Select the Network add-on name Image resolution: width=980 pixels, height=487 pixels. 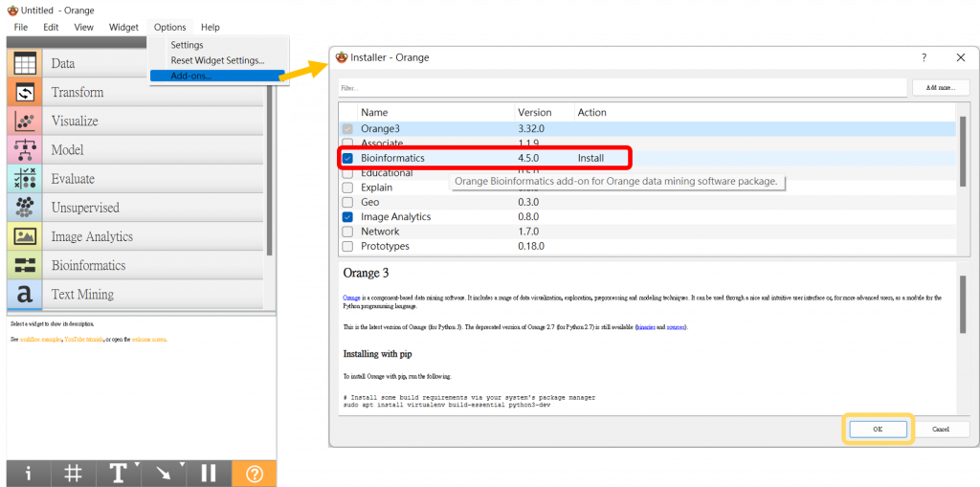(380, 232)
